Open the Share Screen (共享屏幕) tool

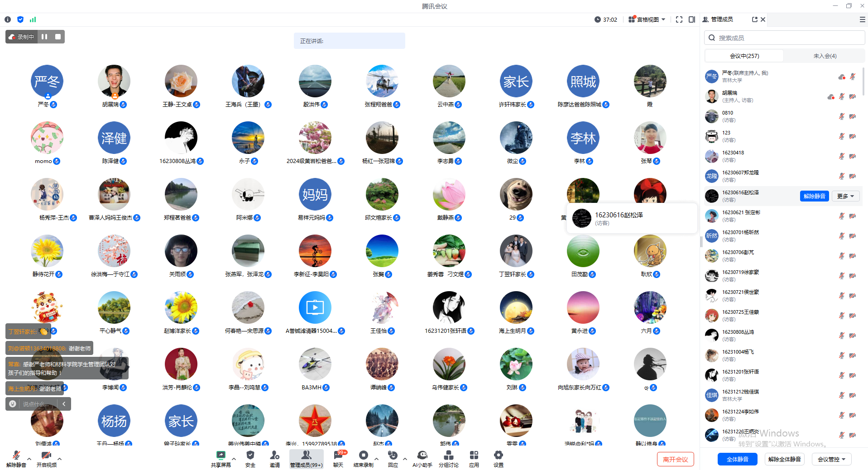tap(221, 458)
